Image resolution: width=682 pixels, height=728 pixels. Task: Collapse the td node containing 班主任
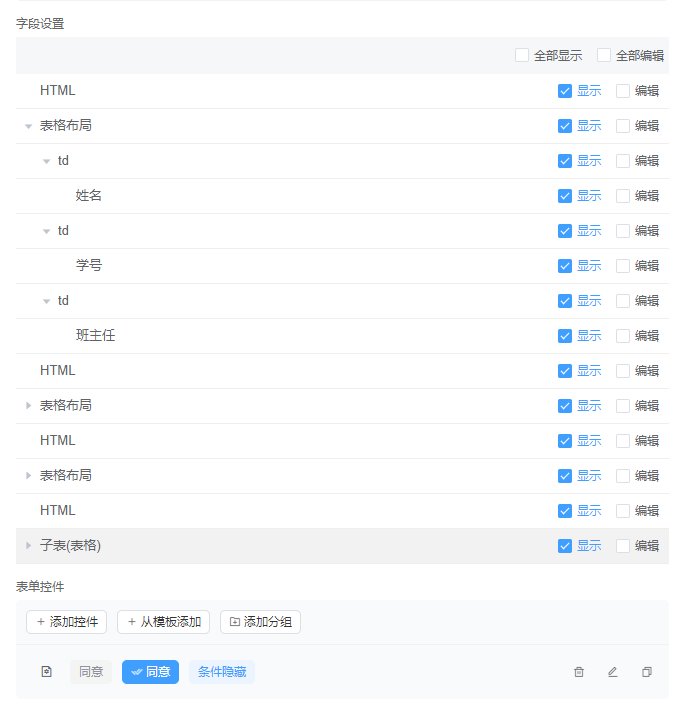tap(46, 301)
